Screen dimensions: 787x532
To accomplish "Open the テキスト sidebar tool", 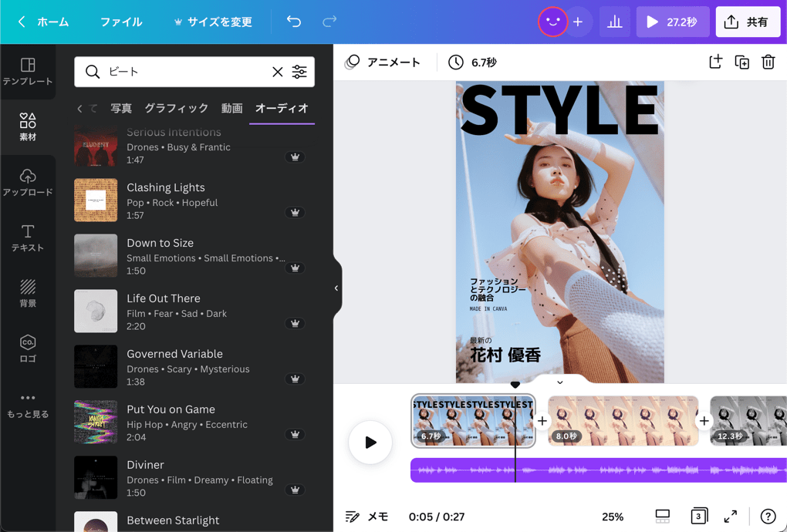I will pyautogui.click(x=28, y=237).
